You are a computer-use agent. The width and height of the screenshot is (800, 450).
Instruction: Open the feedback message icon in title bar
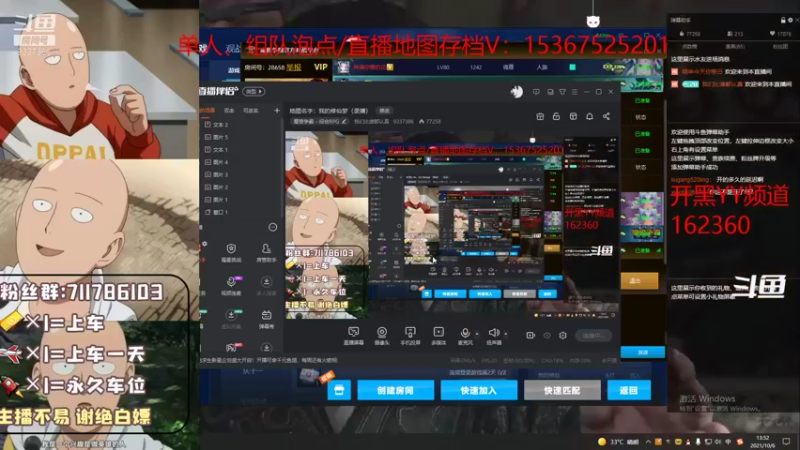536,92
